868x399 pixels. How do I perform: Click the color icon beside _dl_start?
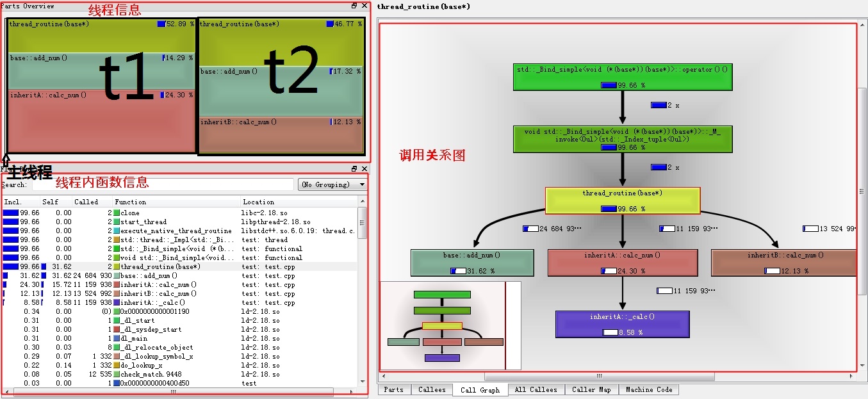[117, 321]
